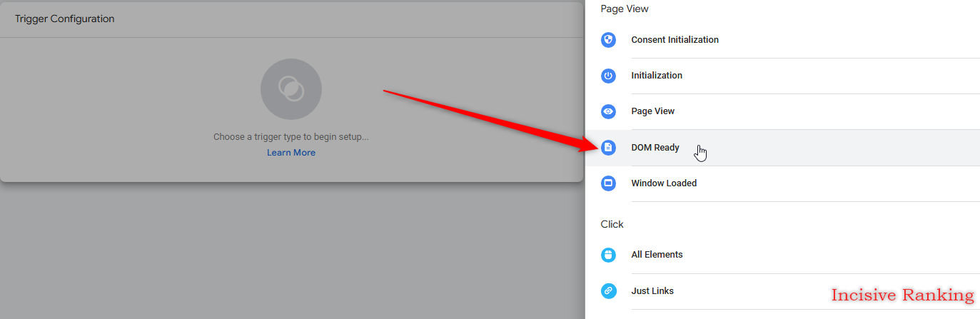Select the DOM Ready trigger type
The width and height of the screenshot is (980, 319).
[783, 148]
